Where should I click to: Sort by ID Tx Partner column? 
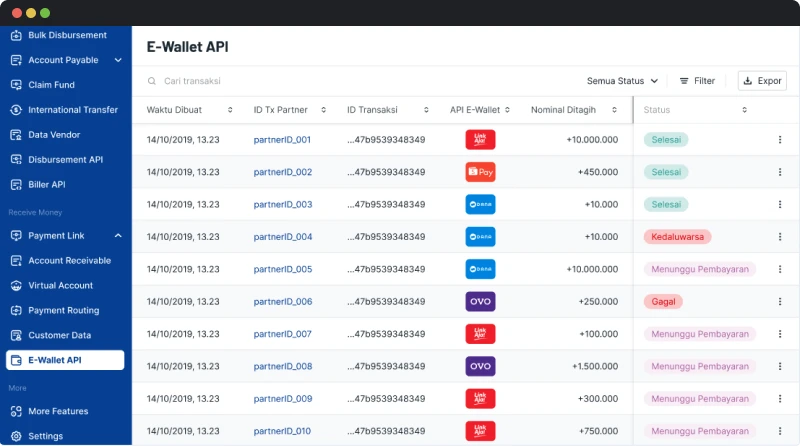pyautogui.click(x=323, y=110)
